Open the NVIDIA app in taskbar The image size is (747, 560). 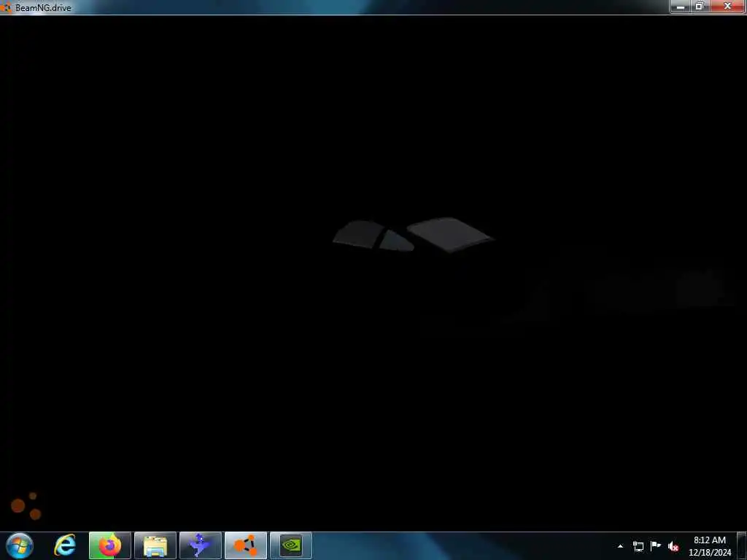coord(291,545)
